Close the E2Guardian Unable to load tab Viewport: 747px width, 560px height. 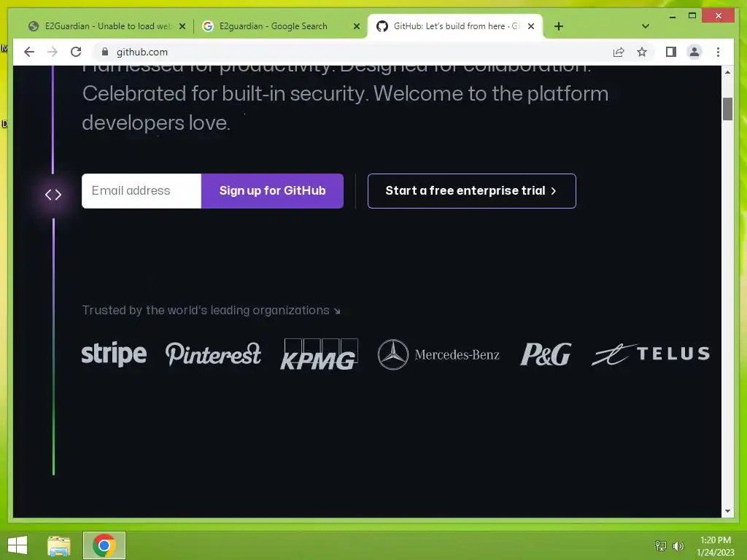(x=182, y=26)
